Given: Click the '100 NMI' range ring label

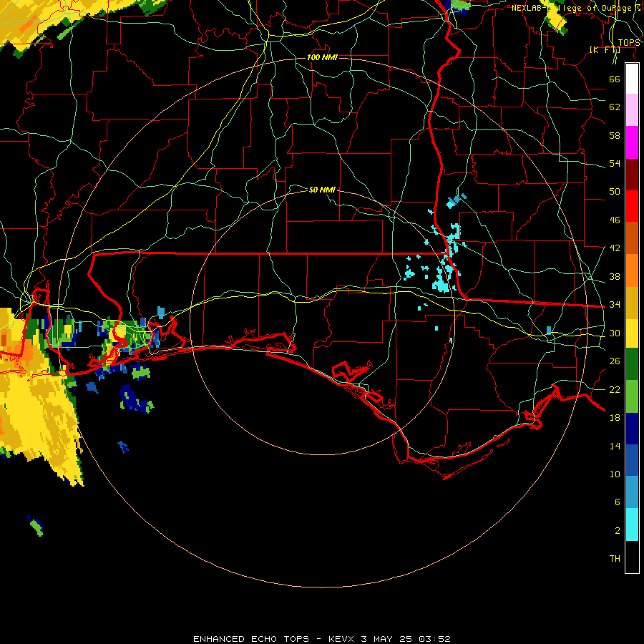Looking at the screenshot, I should click(322, 57).
